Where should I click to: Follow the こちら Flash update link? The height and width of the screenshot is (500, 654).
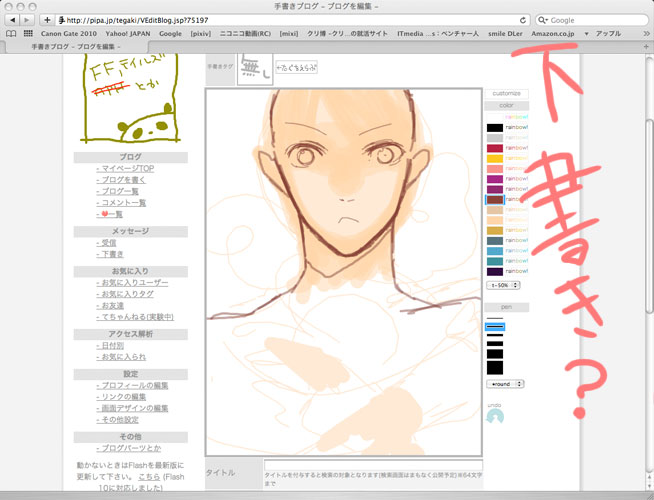click(149, 477)
